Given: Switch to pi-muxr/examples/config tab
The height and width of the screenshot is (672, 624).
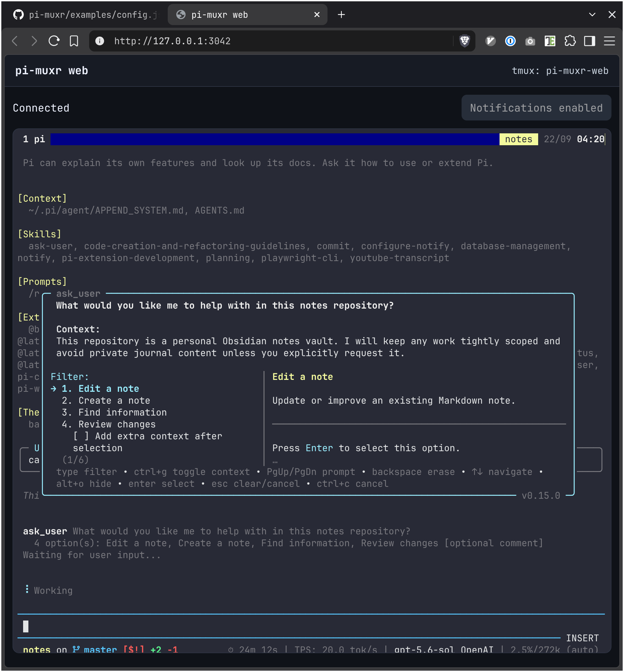Looking at the screenshot, I should [x=87, y=15].
